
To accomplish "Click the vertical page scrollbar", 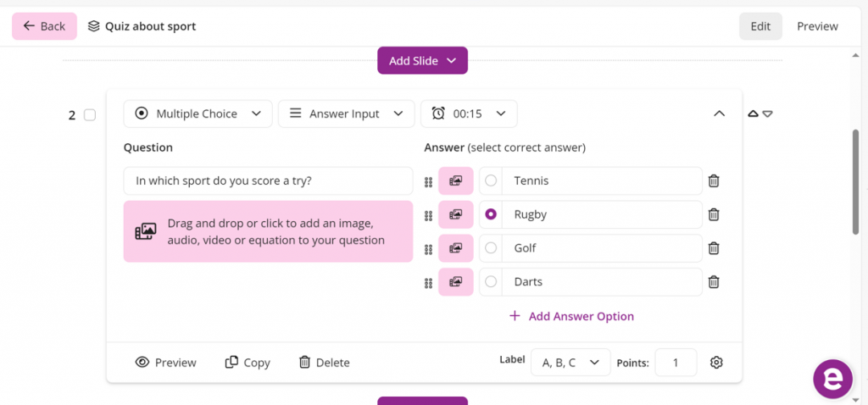I will 855,181.
